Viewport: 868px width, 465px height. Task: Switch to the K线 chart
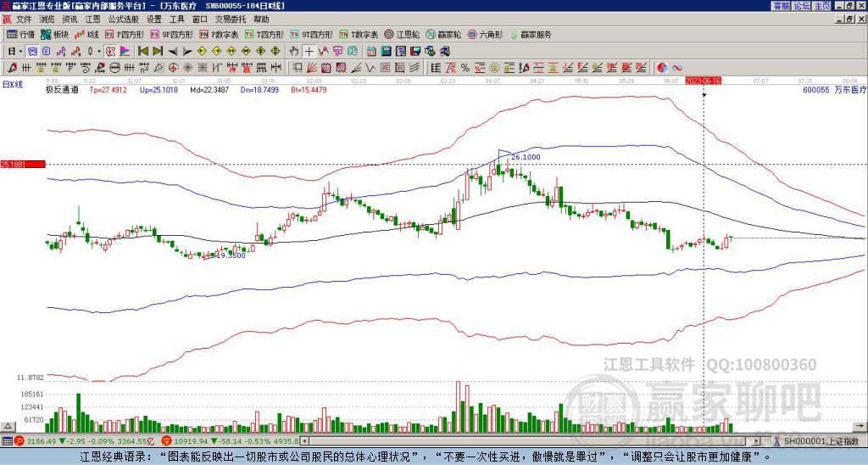pos(86,34)
